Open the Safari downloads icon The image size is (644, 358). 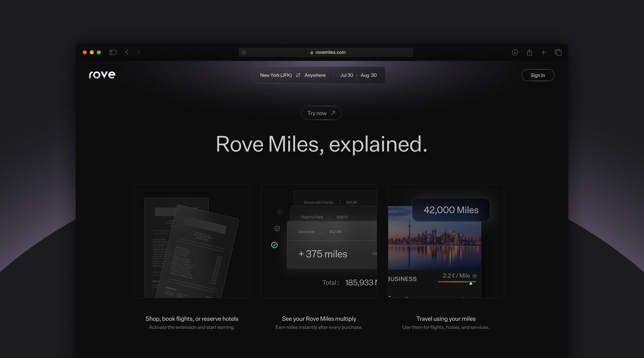tap(515, 52)
